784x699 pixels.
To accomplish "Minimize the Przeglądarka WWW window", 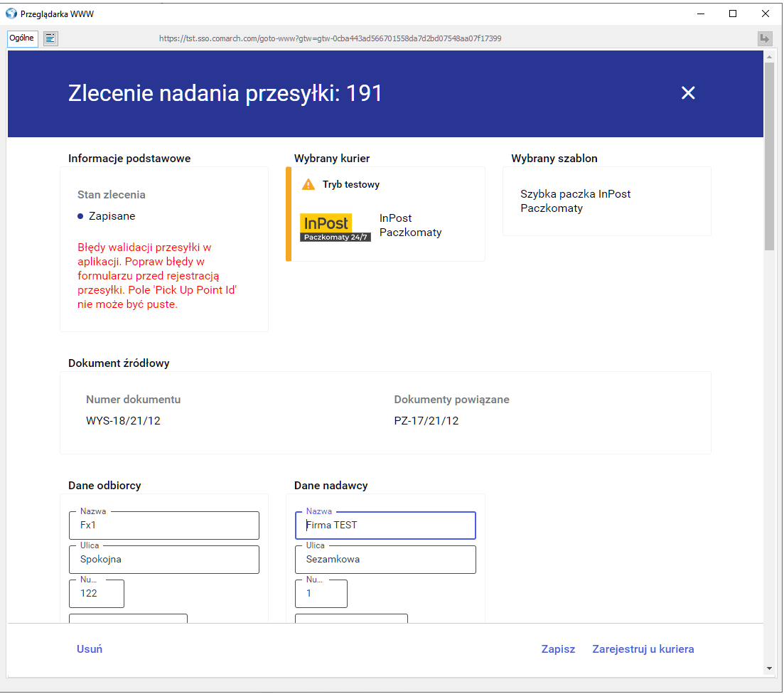I will 701,14.
